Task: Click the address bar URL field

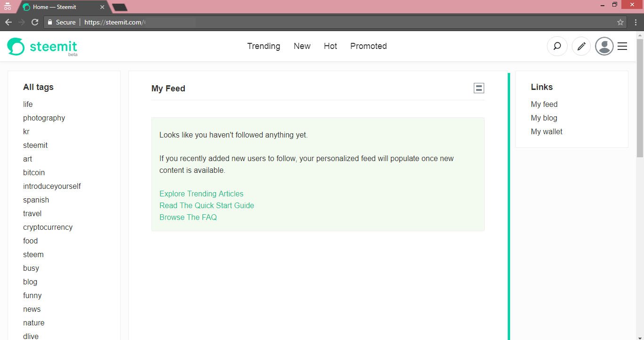Action: pos(330,22)
